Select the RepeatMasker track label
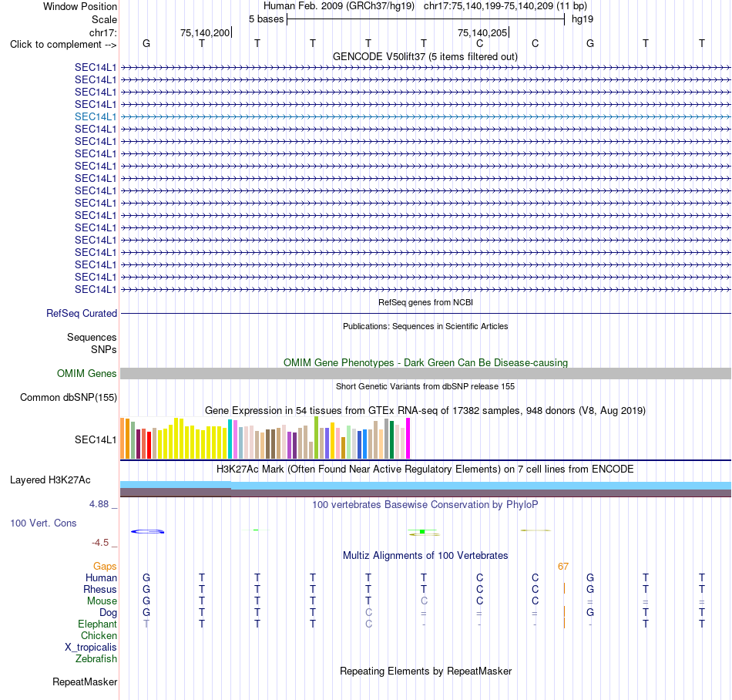 click(85, 682)
